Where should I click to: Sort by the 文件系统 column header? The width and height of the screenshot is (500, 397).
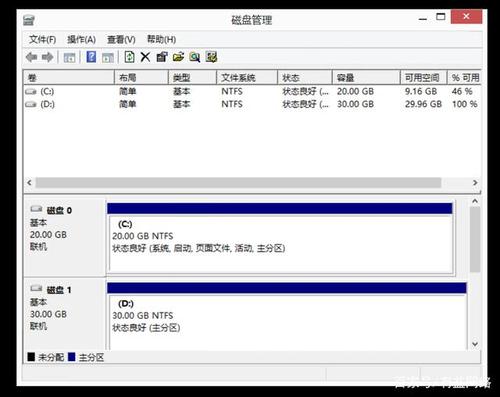pos(247,78)
